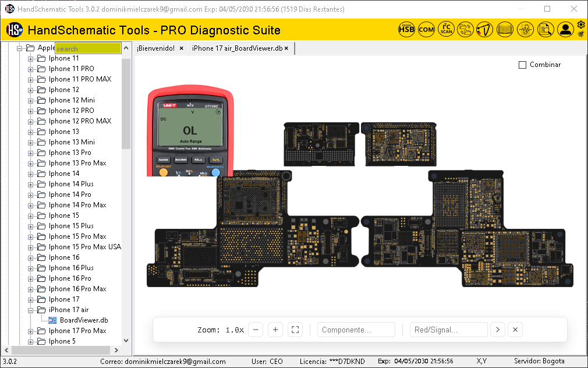588x368 pixels.
Task: Close the ¡Bienvenido! tab
Action: tap(182, 48)
